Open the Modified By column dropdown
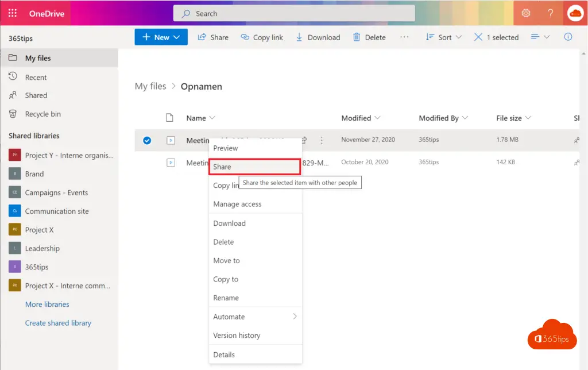588x370 pixels. 443,118
